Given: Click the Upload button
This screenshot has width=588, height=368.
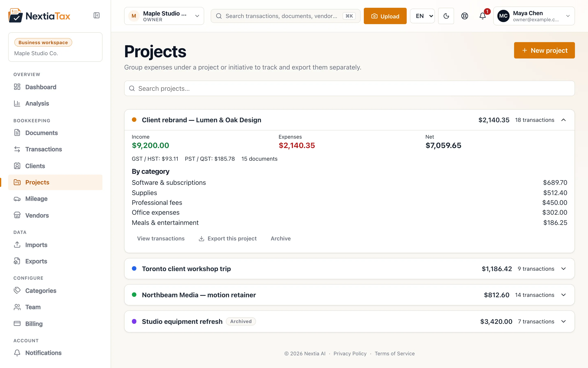Looking at the screenshot, I should pyautogui.click(x=385, y=16).
